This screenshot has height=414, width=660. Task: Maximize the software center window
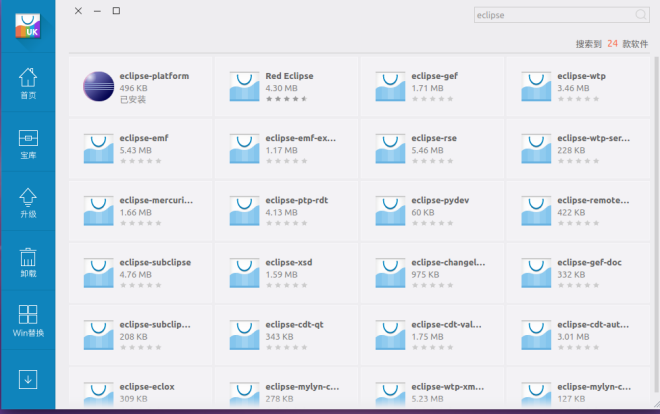pos(117,11)
